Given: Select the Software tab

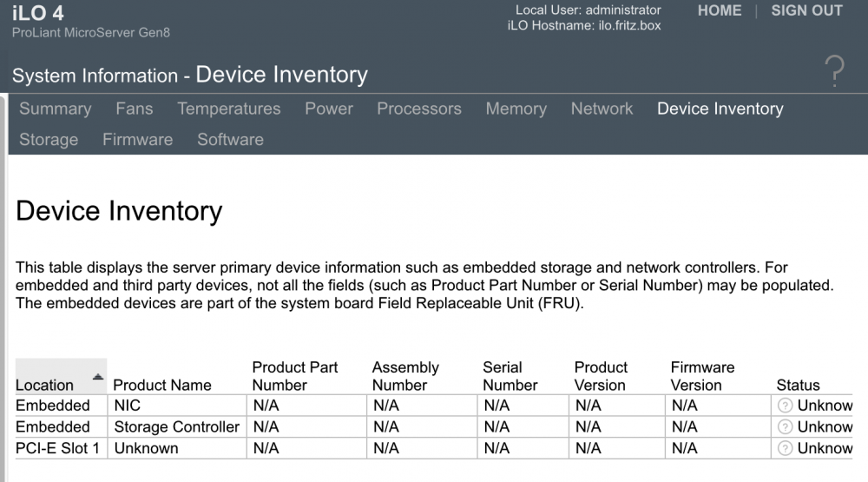Looking at the screenshot, I should click(230, 140).
